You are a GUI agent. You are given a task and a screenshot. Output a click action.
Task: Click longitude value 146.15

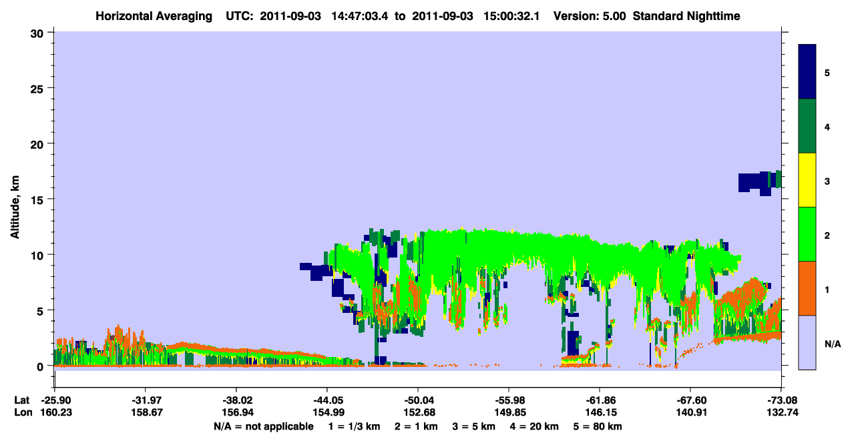click(x=600, y=412)
